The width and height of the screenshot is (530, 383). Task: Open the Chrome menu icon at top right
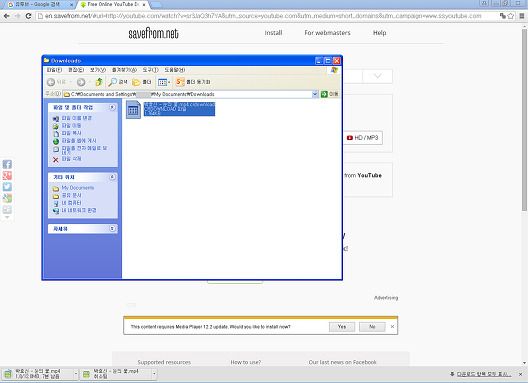point(522,16)
